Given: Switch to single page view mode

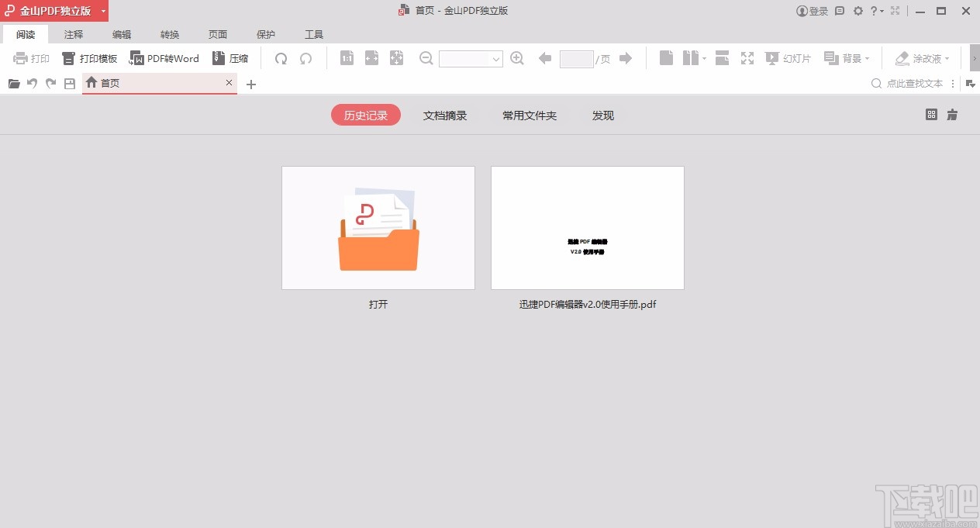Looking at the screenshot, I should (x=666, y=58).
